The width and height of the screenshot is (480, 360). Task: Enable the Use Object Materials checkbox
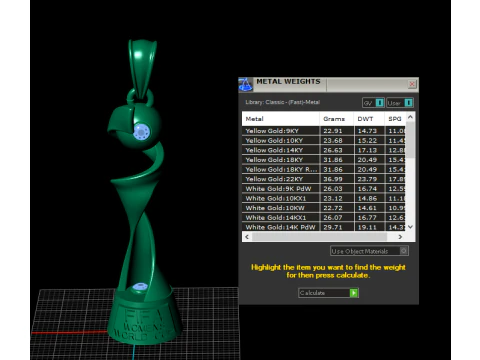(404, 251)
